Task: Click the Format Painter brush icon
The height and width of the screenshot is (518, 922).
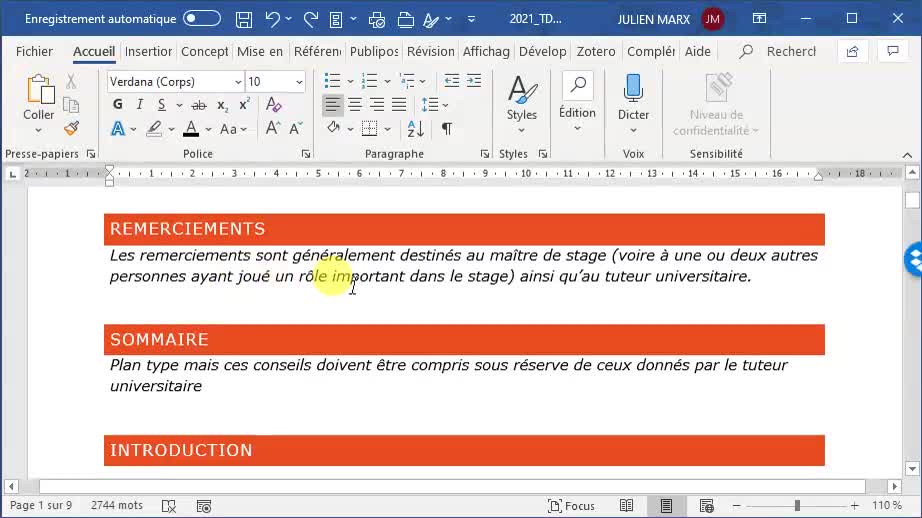Action: [71, 128]
